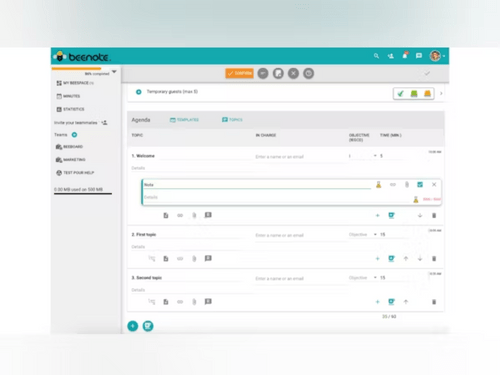The width and height of the screenshot is (500, 375).
Task: Delete the Welcome topic with trash icon
Action: [x=434, y=215]
